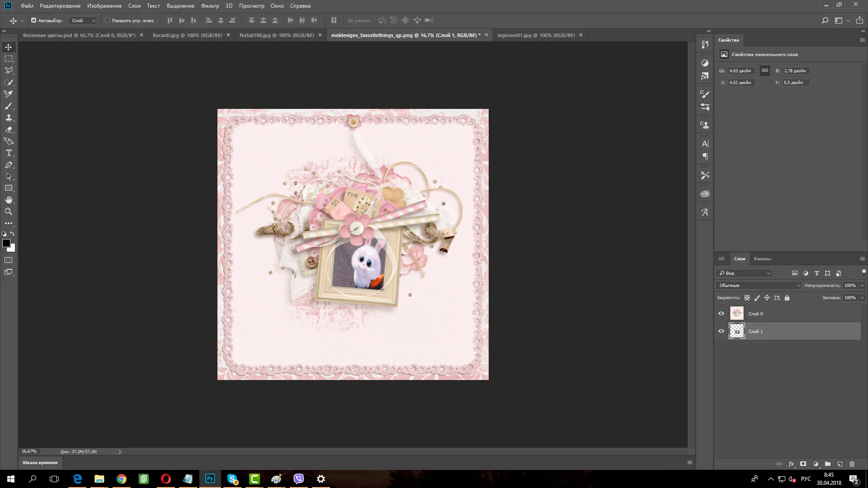Add layer style via fx icon
This screenshot has width=868, height=488.
791,464
